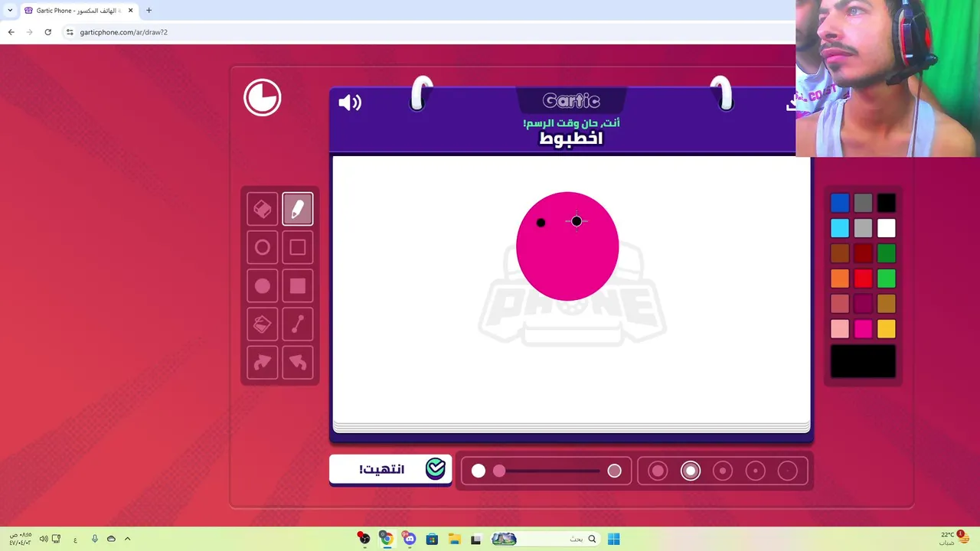Select the light pink color swatch
This screenshot has height=551, width=980.
[840, 329]
